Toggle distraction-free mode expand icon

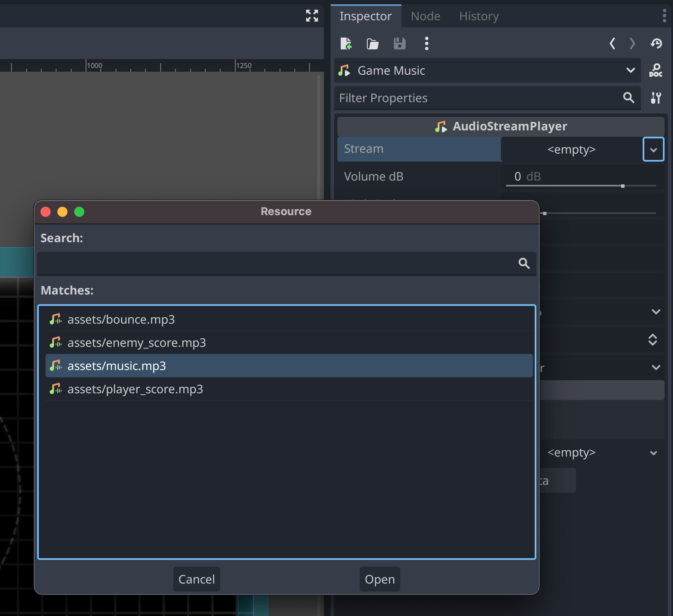[x=312, y=16]
